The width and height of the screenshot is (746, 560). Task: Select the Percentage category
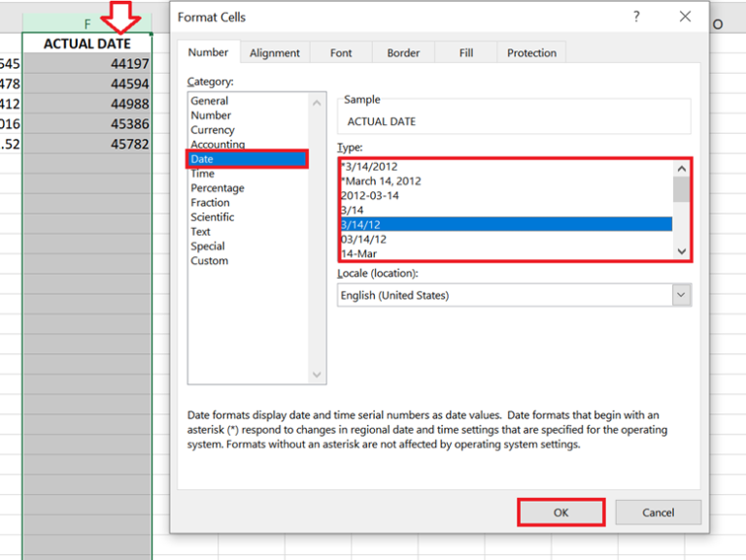pos(218,188)
